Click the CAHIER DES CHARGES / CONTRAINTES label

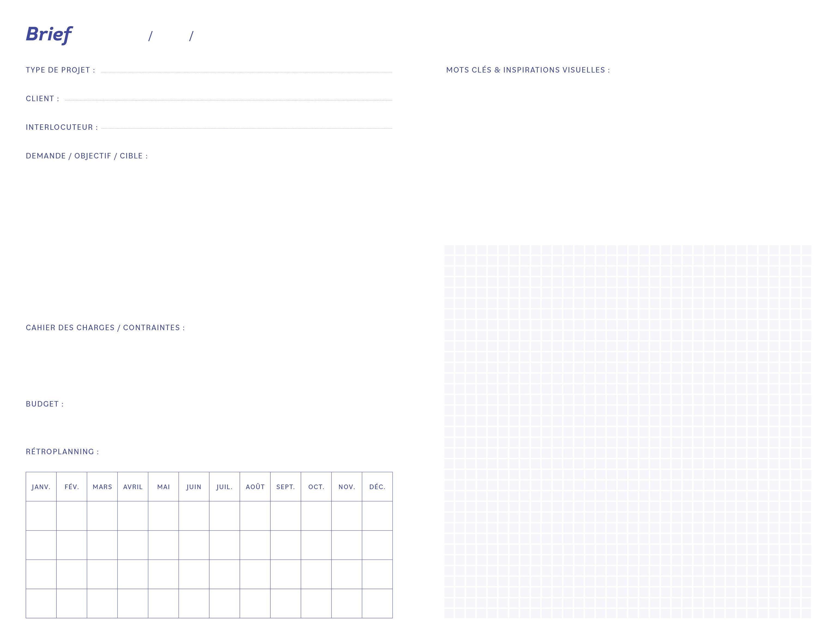105,328
